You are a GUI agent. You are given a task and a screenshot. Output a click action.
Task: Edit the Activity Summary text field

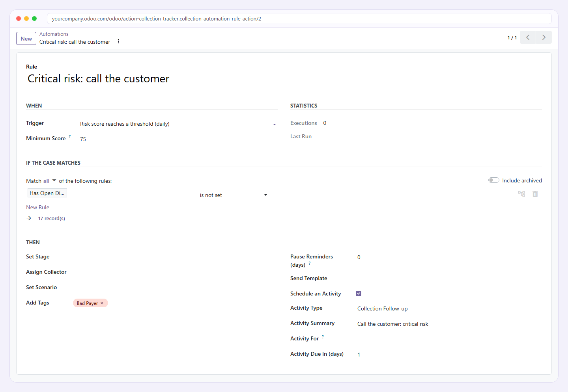pyautogui.click(x=449, y=324)
